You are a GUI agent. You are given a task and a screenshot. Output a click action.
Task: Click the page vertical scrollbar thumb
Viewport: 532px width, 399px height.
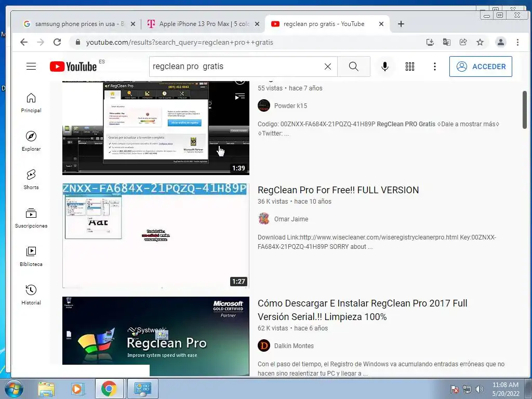[525, 110]
